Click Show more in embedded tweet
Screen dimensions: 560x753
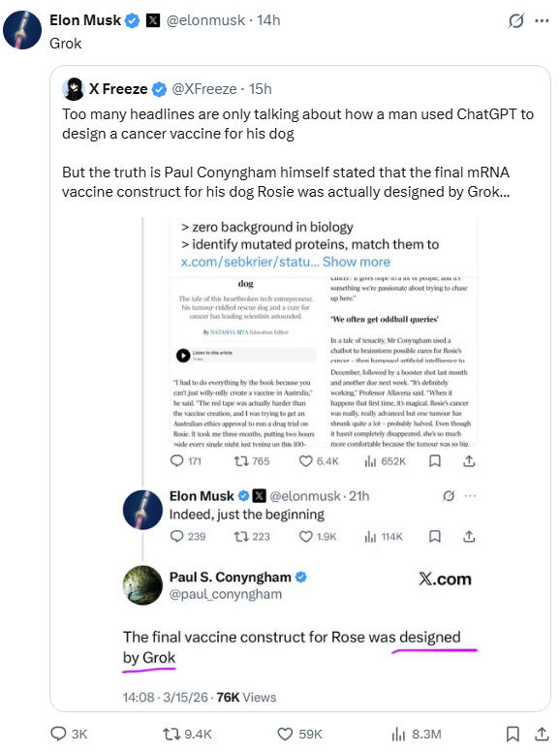pos(356,262)
